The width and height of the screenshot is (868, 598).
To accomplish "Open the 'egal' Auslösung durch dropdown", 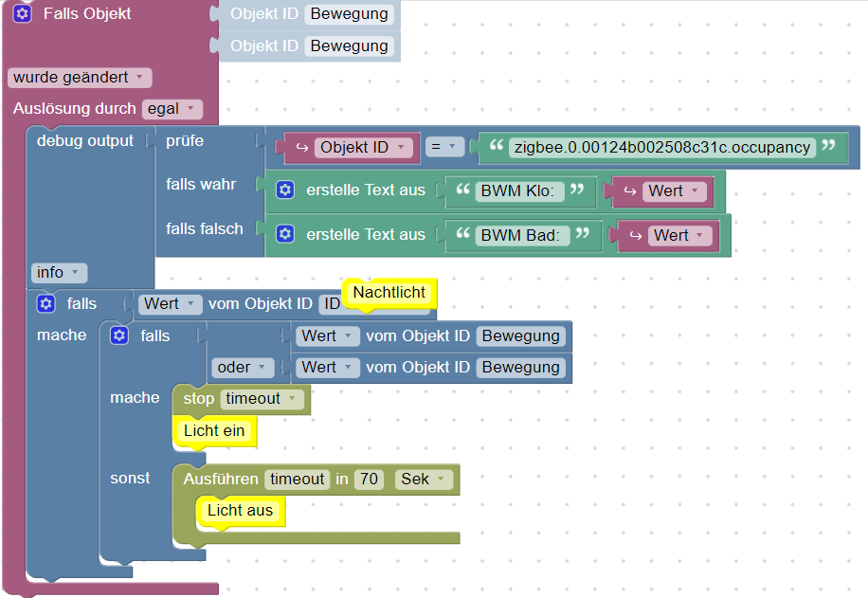I will coord(172,109).
